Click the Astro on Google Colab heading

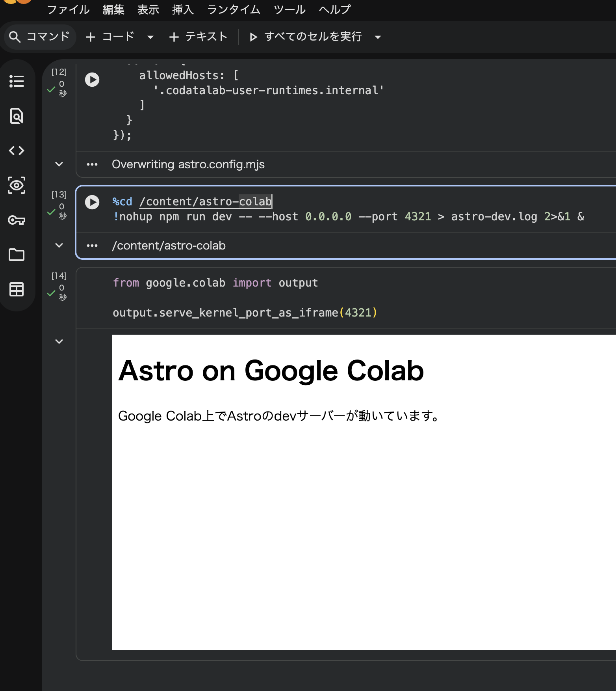(x=271, y=371)
